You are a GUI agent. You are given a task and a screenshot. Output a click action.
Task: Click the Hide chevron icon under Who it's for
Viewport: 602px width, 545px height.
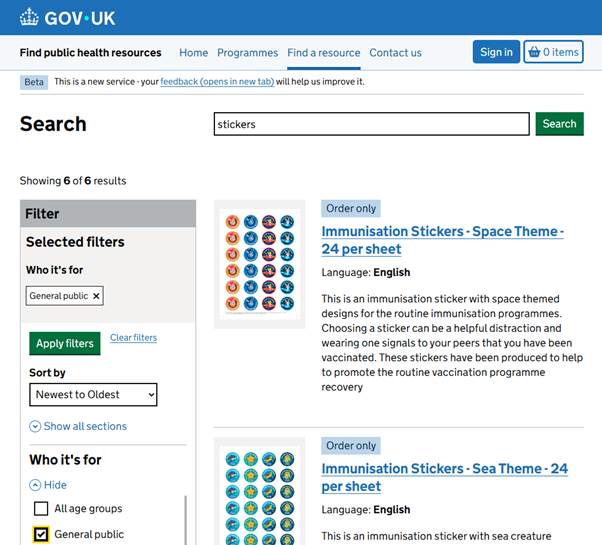tap(35, 485)
